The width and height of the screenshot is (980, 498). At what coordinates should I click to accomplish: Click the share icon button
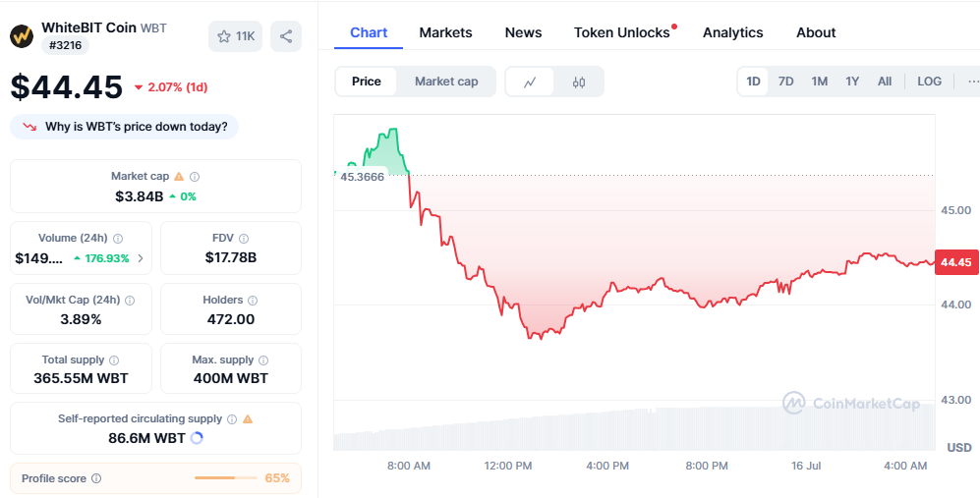tap(286, 36)
